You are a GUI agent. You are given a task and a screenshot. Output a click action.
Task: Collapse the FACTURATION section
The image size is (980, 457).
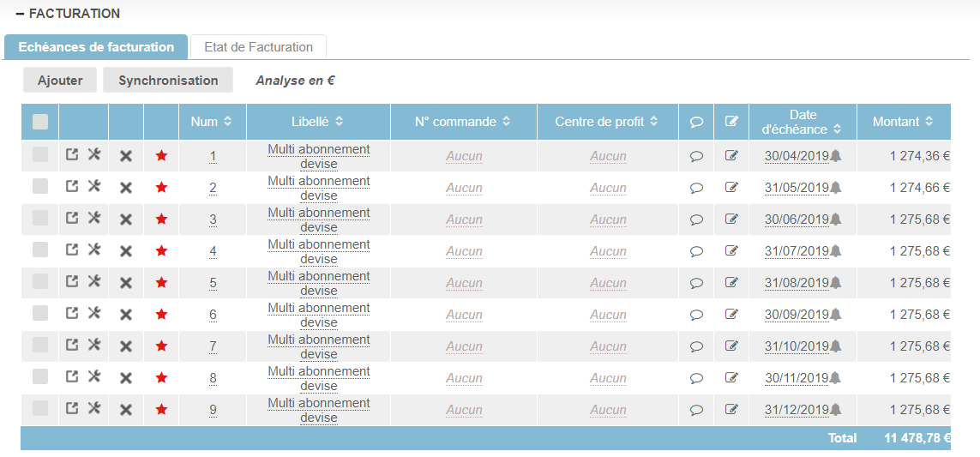pyautogui.click(x=21, y=14)
